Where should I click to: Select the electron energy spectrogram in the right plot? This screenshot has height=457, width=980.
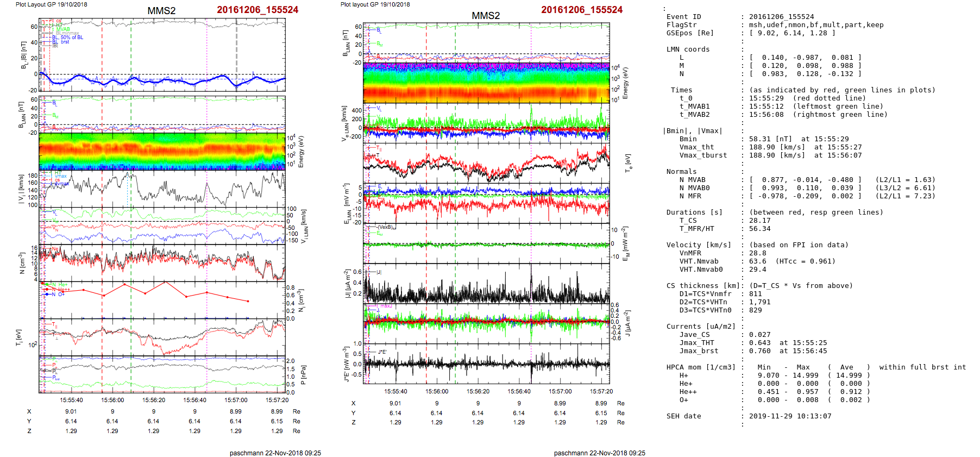tap(486, 83)
